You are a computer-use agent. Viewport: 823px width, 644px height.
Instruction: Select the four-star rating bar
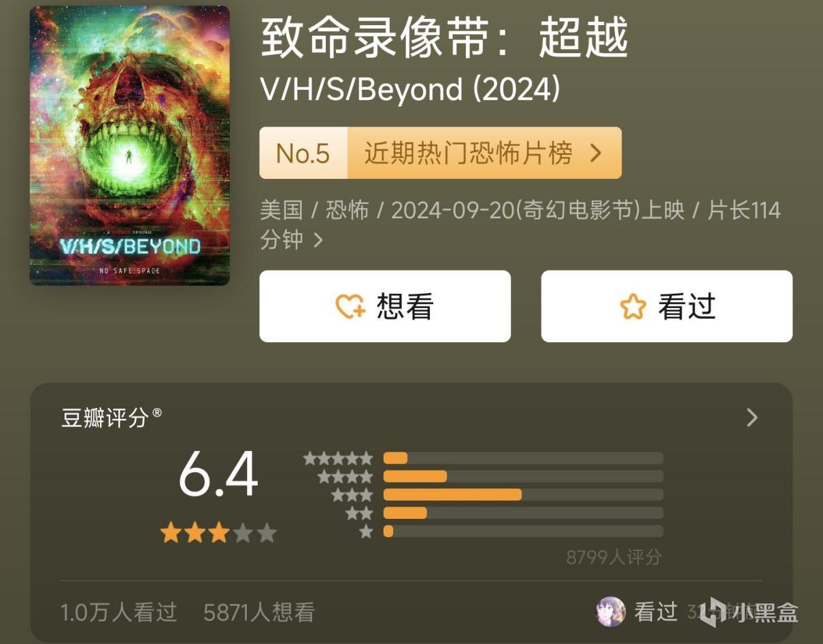click(523, 476)
